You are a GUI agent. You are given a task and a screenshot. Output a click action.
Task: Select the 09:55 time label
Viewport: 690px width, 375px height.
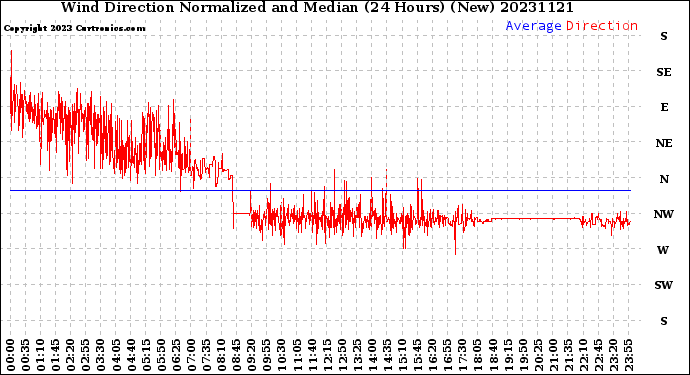[x=267, y=356]
